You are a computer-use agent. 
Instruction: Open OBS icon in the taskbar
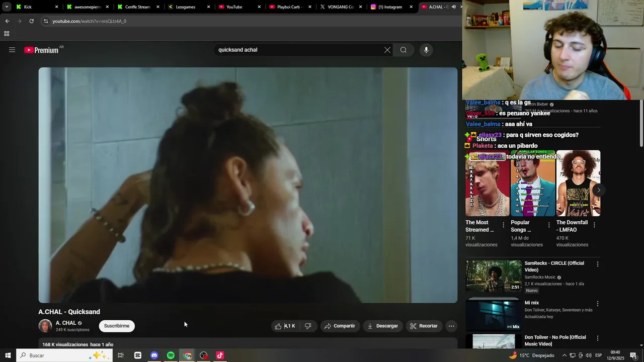point(204,355)
